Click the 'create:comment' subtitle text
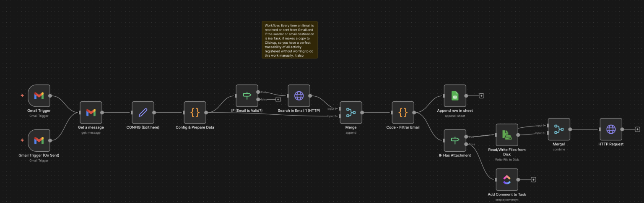 coord(507,200)
